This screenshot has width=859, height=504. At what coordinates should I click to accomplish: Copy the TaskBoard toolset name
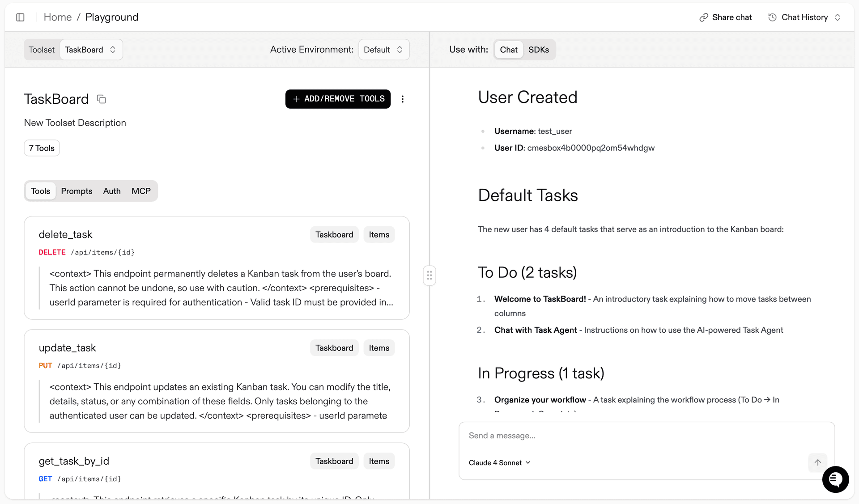102,99
